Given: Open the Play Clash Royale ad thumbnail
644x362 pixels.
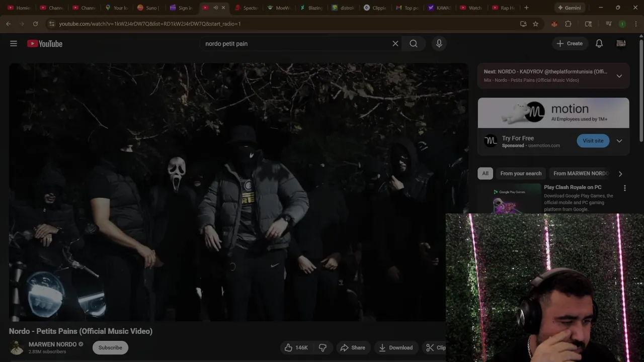Looking at the screenshot, I should (x=510, y=199).
